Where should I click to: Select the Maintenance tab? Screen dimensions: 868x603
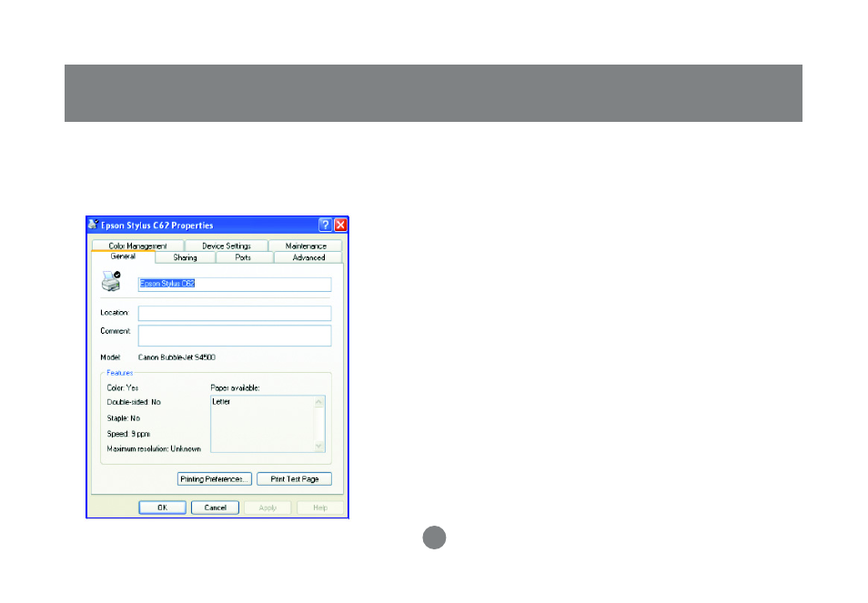[x=306, y=246]
